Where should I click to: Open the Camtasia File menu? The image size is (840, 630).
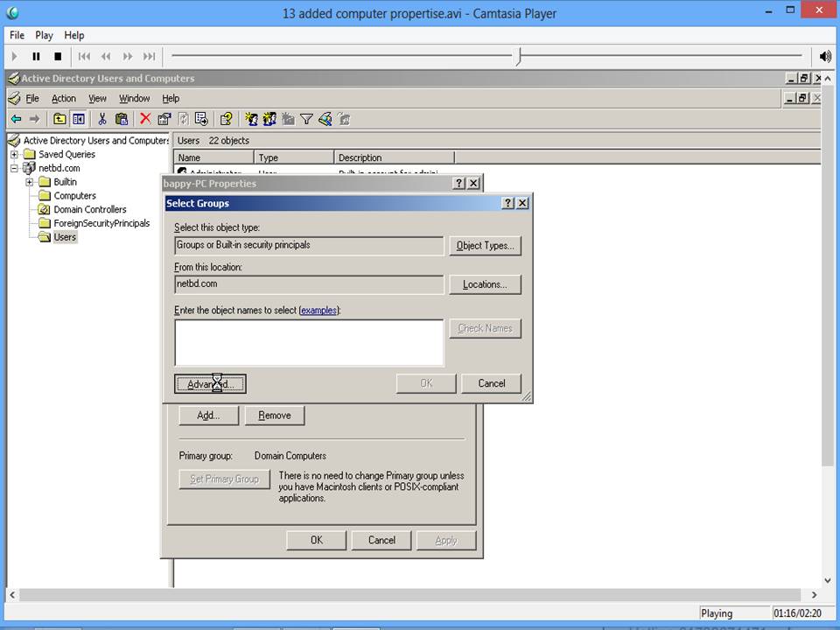pyautogui.click(x=17, y=35)
